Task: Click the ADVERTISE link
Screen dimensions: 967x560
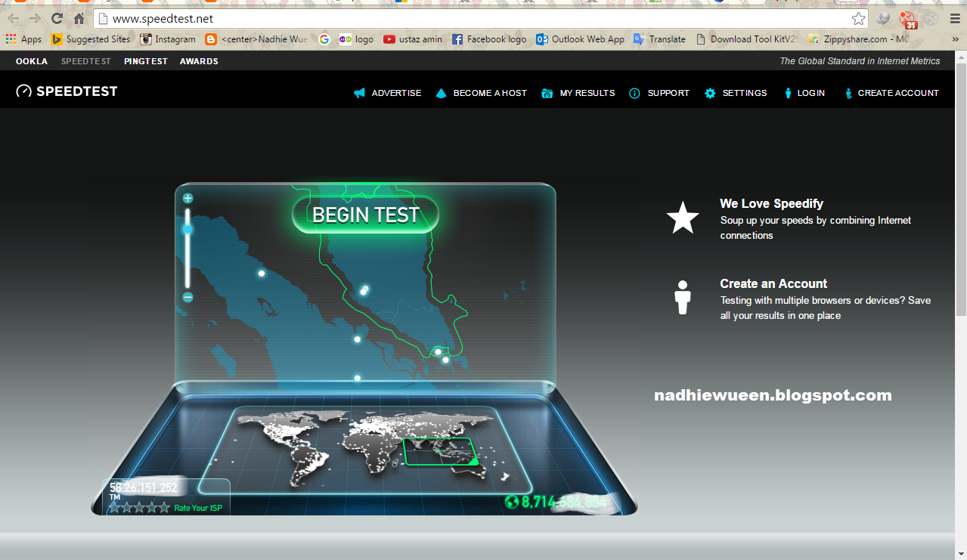Action: pyautogui.click(x=396, y=93)
